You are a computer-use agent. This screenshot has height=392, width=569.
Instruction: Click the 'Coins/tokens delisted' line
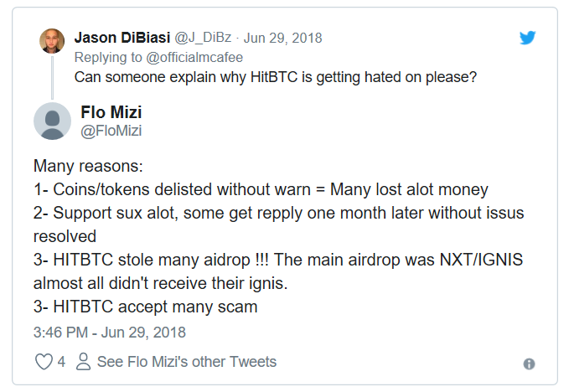tap(260, 189)
